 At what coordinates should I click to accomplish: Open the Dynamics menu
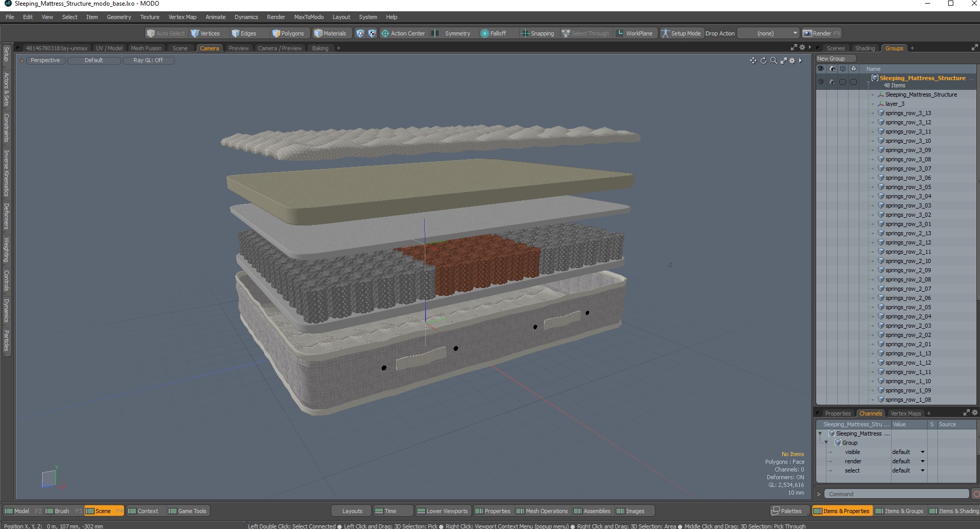click(x=246, y=17)
